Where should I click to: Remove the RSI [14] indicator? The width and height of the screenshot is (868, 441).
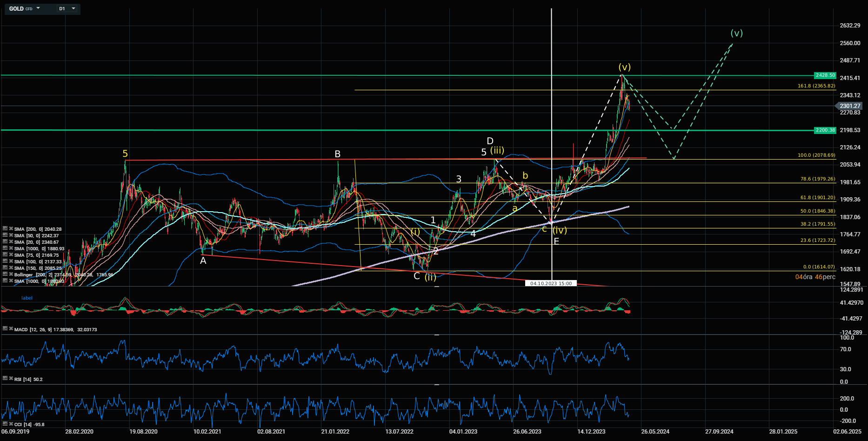pyautogui.click(x=10, y=379)
